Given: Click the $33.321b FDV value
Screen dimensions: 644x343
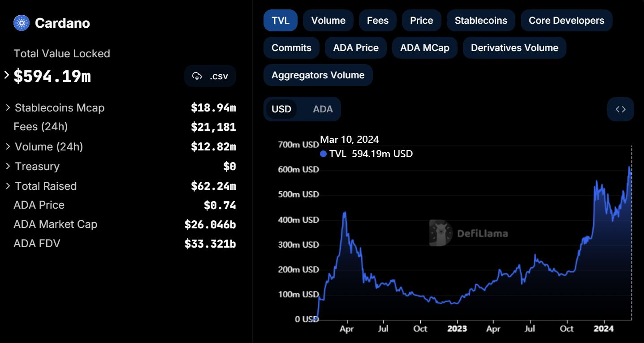Looking at the screenshot, I should 210,244.
